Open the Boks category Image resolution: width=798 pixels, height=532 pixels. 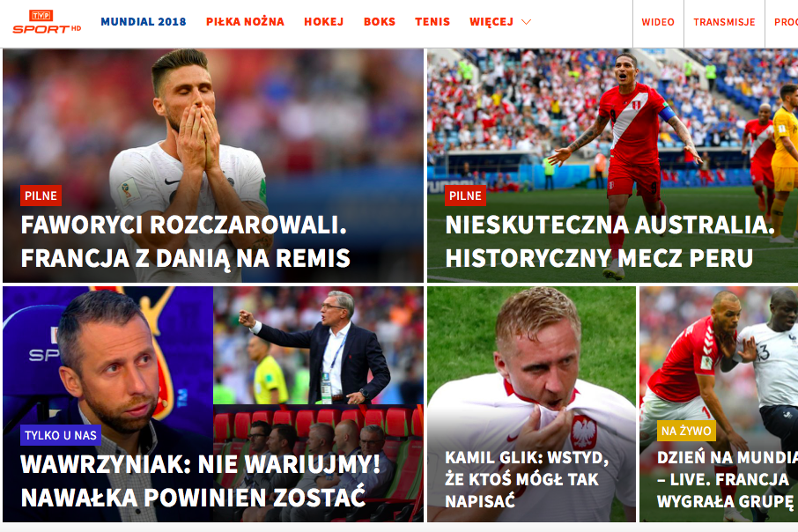pos(380,22)
